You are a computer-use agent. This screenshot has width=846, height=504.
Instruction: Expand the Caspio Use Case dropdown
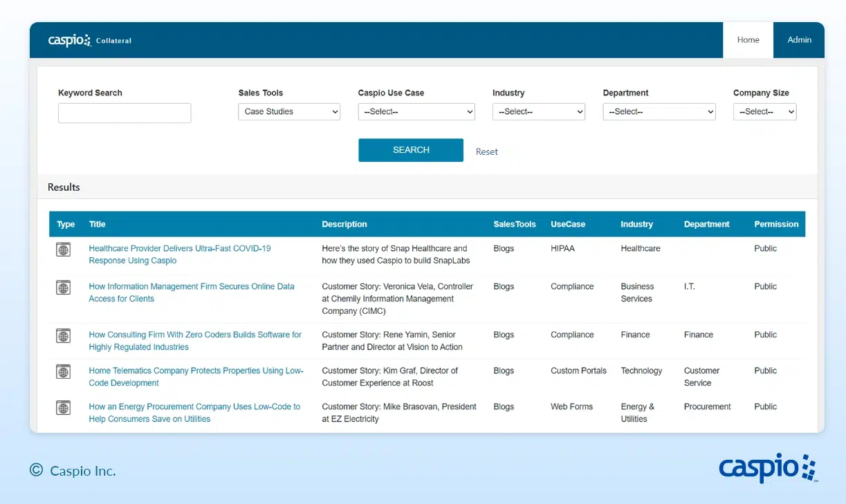(416, 111)
